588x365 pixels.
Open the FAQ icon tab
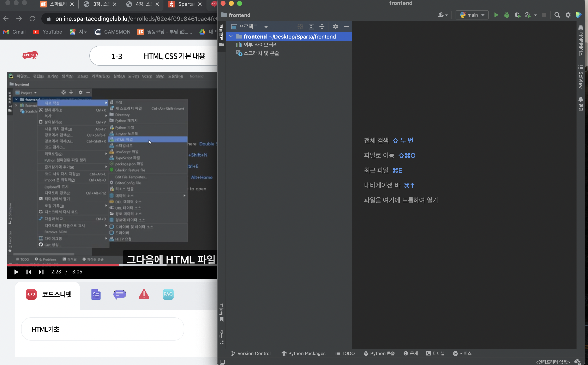(168, 294)
